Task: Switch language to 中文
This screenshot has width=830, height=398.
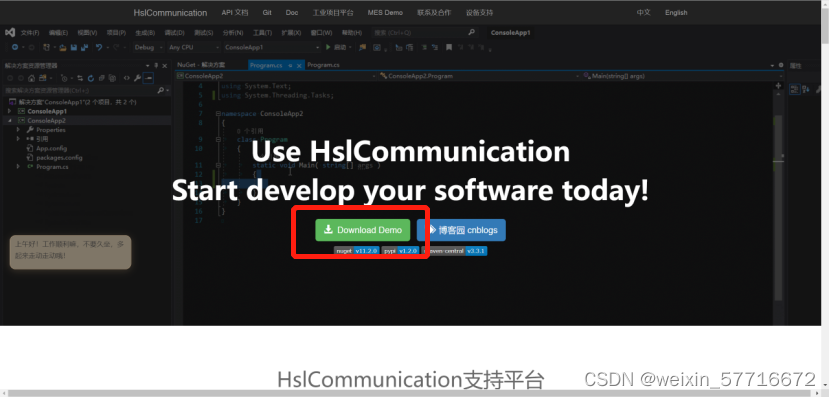Action: (644, 13)
